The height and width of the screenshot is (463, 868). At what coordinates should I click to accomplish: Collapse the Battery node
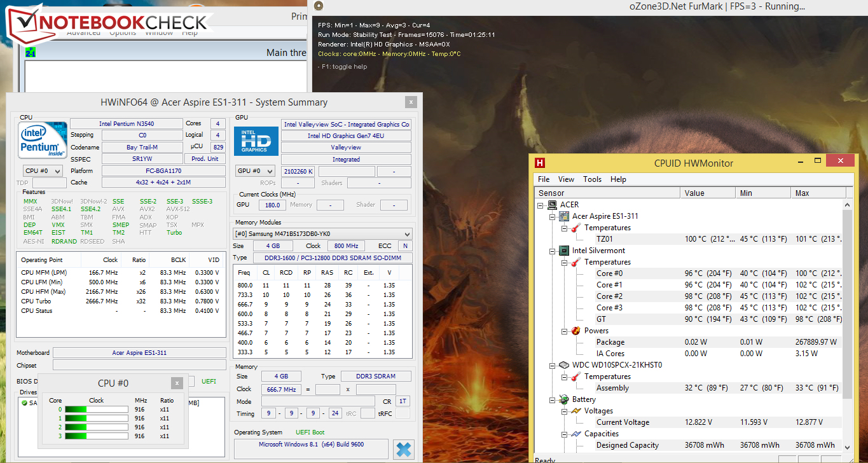click(553, 399)
